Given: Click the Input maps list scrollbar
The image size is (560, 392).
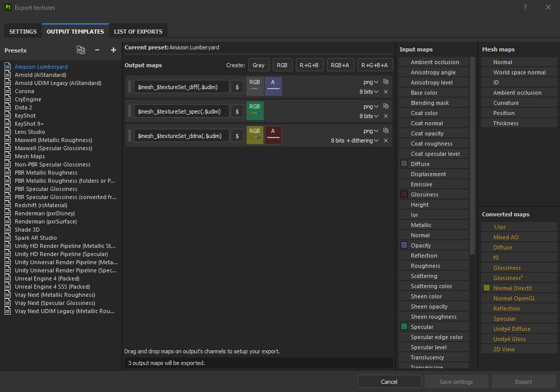Looking at the screenshot, I should coord(472,155).
